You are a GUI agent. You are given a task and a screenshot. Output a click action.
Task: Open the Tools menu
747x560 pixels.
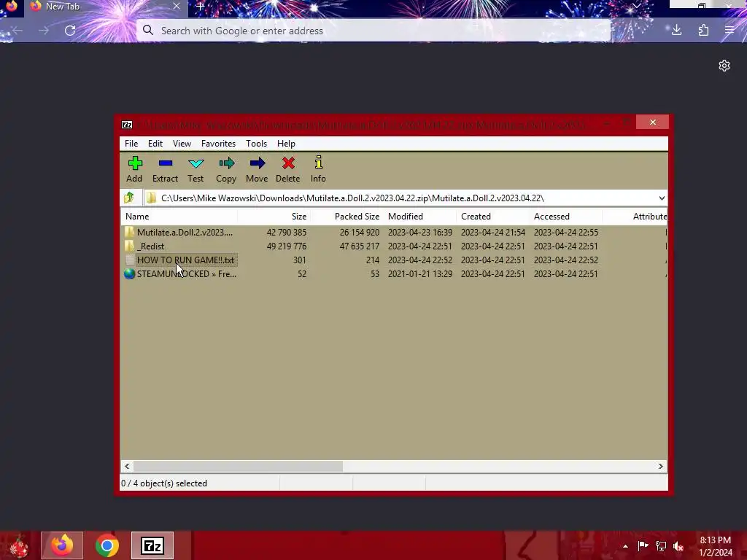pyautogui.click(x=256, y=144)
